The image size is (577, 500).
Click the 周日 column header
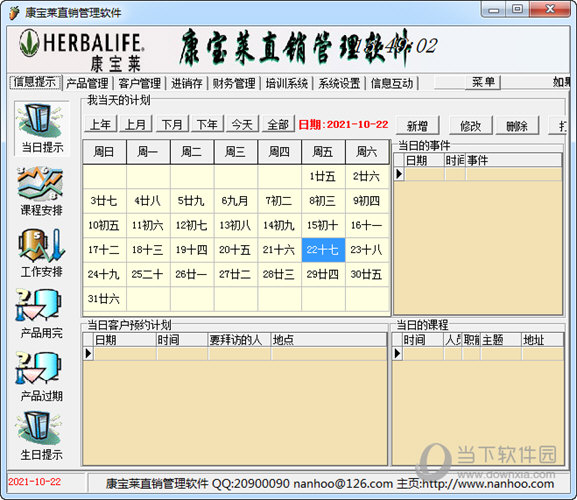(x=104, y=152)
